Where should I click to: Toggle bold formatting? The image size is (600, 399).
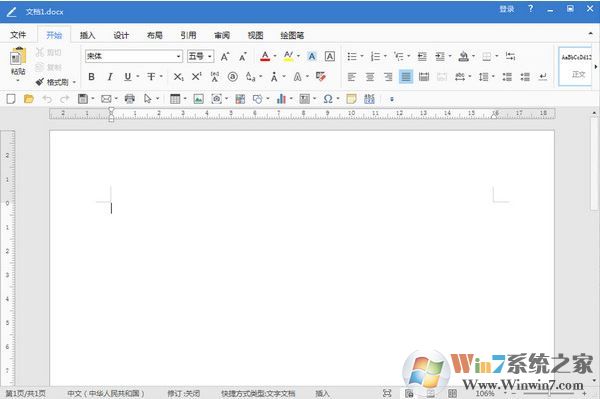point(91,77)
